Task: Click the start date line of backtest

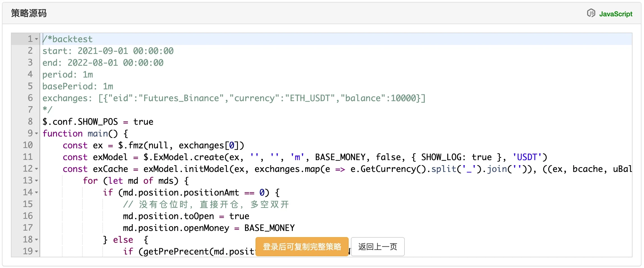Action: tap(108, 51)
